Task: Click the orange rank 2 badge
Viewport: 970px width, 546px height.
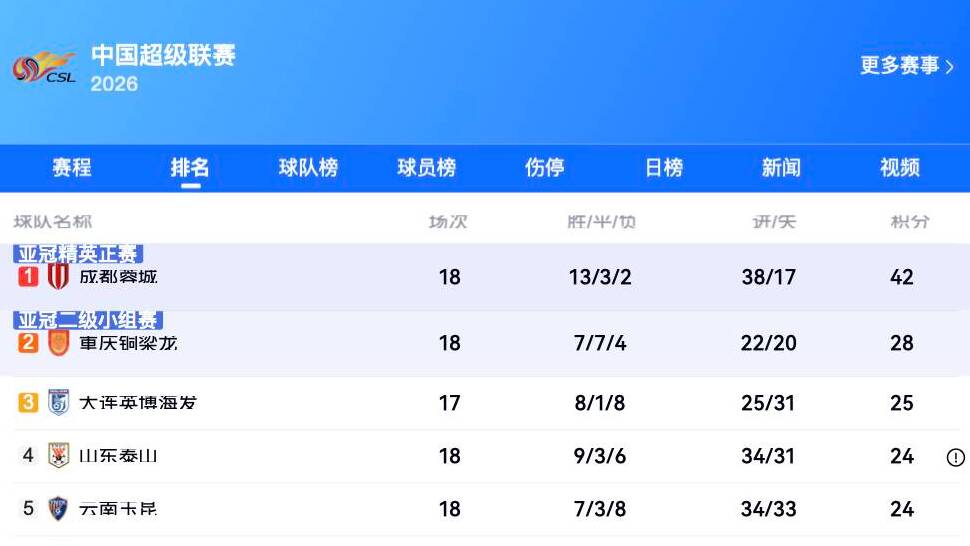Action: point(28,343)
